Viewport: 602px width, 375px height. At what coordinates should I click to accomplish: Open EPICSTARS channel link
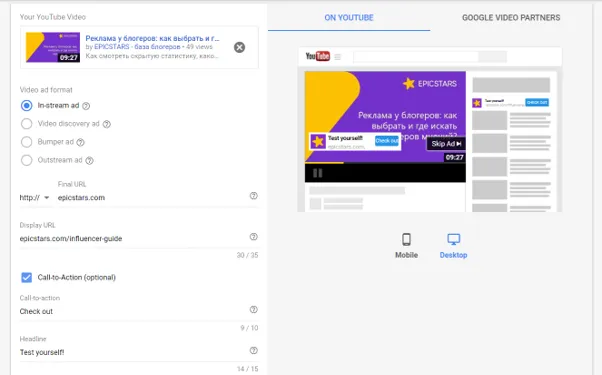(137, 47)
